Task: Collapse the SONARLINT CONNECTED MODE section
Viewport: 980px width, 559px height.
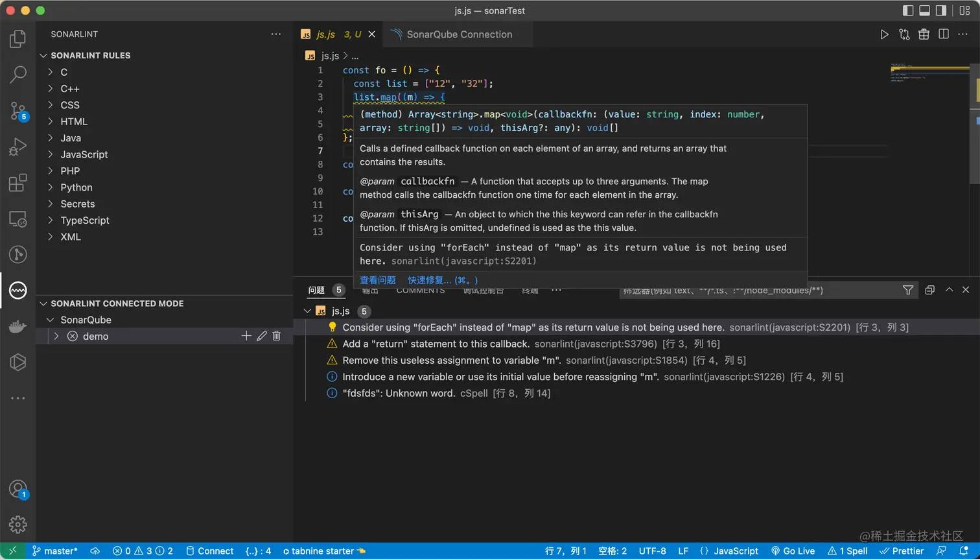Action: 44,303
